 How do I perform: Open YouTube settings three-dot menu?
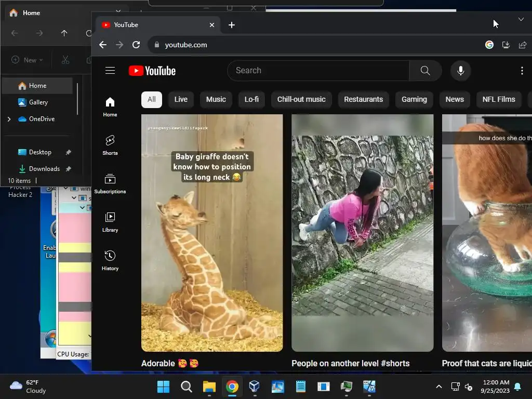tap(522, 71)
